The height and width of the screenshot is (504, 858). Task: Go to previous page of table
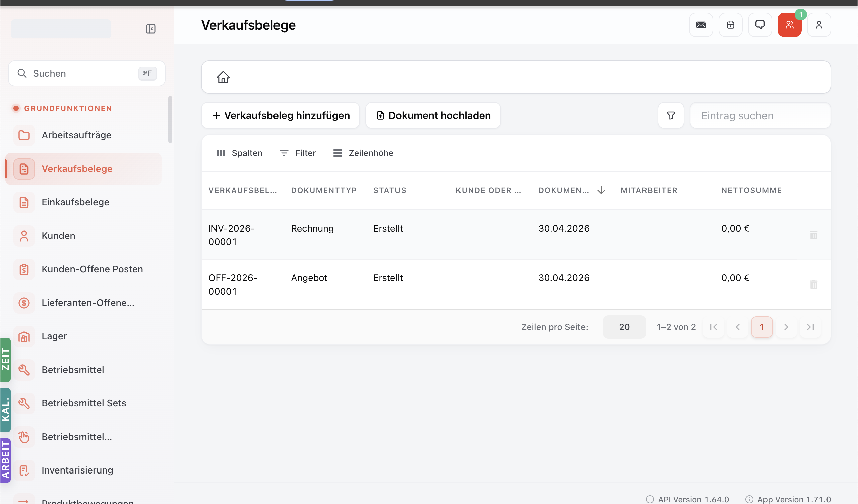point(737,327)
